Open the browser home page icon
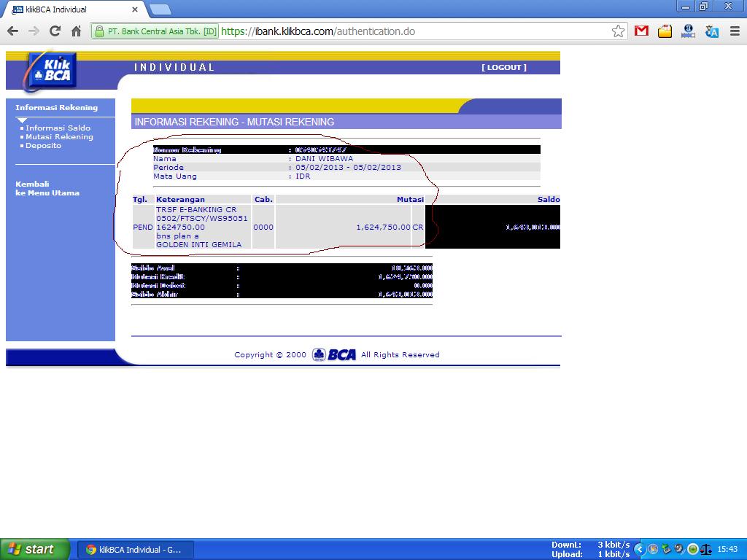 (76, 31)
